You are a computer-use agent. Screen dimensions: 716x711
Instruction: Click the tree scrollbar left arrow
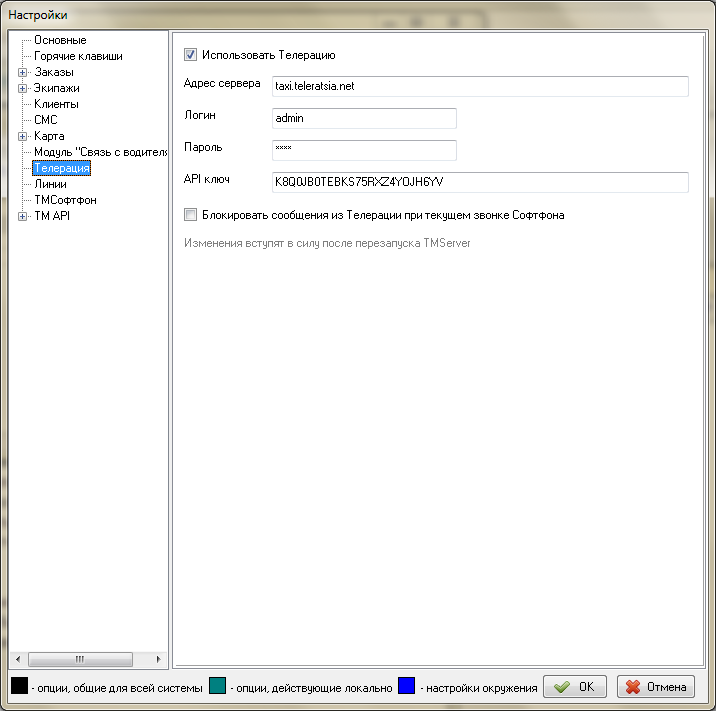(x=18, y=659)
